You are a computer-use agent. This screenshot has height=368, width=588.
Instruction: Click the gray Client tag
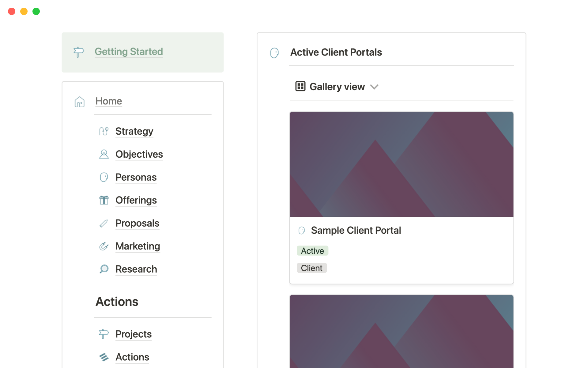tap(311, 268)
